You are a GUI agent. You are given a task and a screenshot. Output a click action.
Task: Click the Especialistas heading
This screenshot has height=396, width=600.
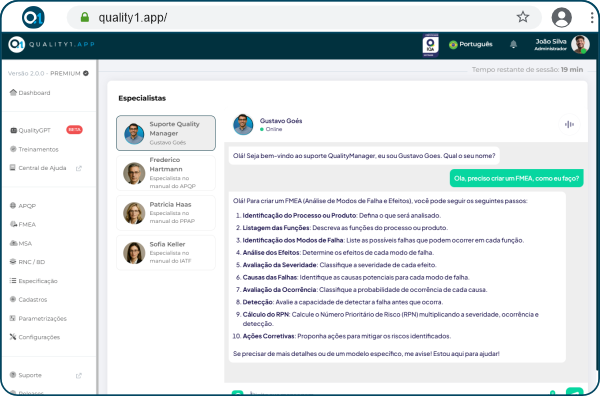pyautogui.click(x=142, y=98)
